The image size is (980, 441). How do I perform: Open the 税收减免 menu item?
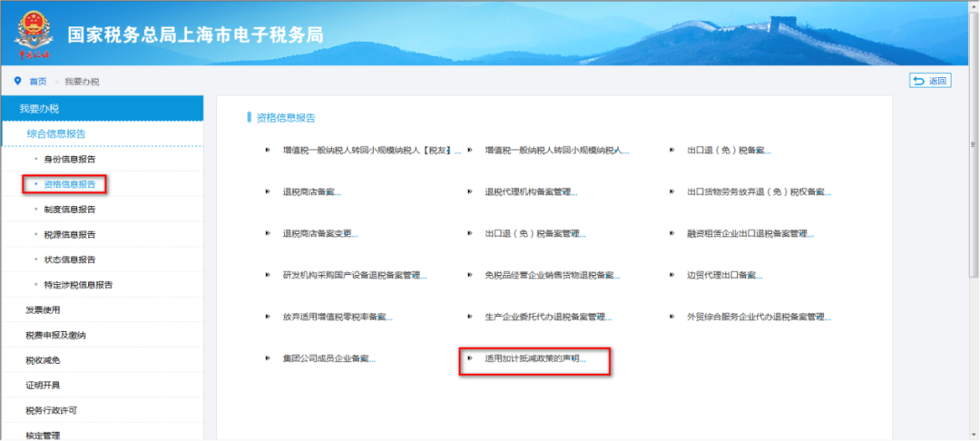43,360
